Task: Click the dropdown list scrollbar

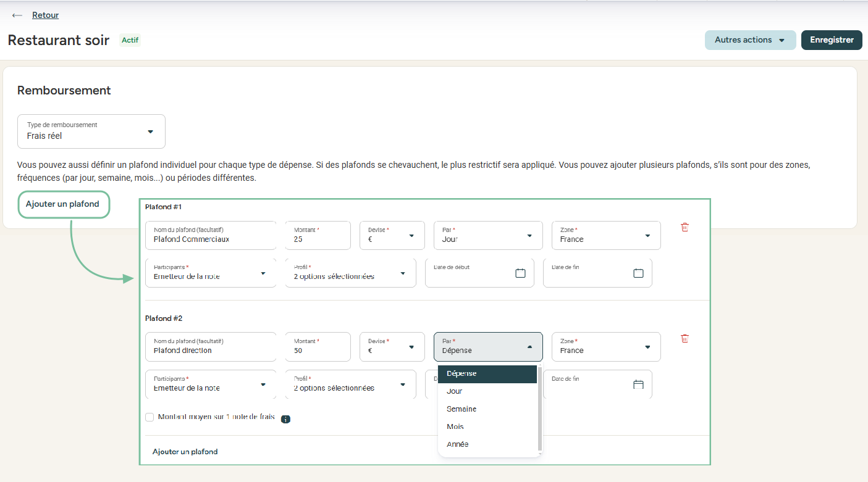Action: [540, 409]
